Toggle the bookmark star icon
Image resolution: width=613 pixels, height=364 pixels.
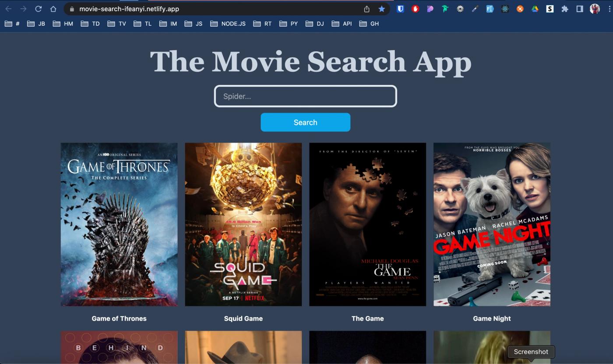click(x=382, y=9)
